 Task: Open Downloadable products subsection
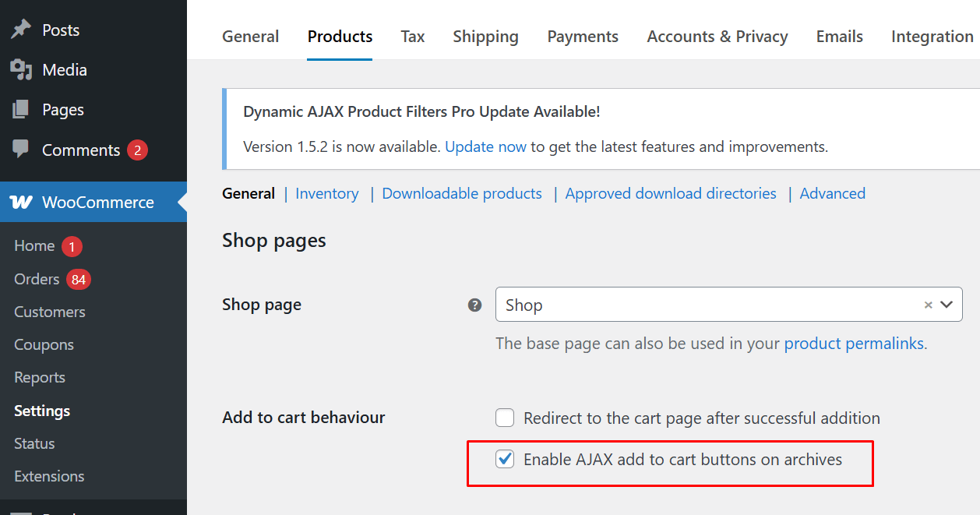click(462, 194)
